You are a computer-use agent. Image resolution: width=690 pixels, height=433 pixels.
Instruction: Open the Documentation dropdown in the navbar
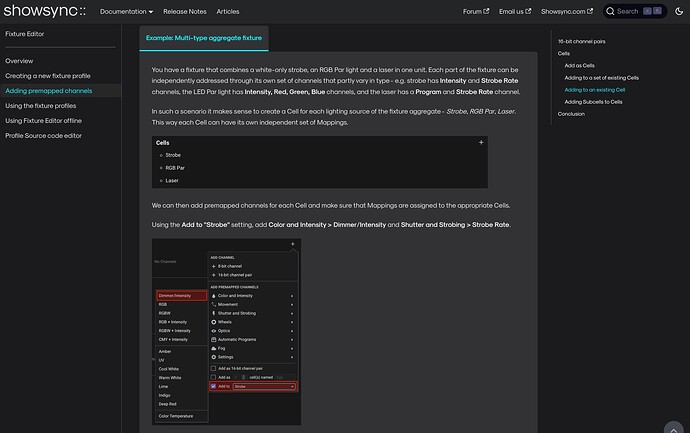pos(126,11)
